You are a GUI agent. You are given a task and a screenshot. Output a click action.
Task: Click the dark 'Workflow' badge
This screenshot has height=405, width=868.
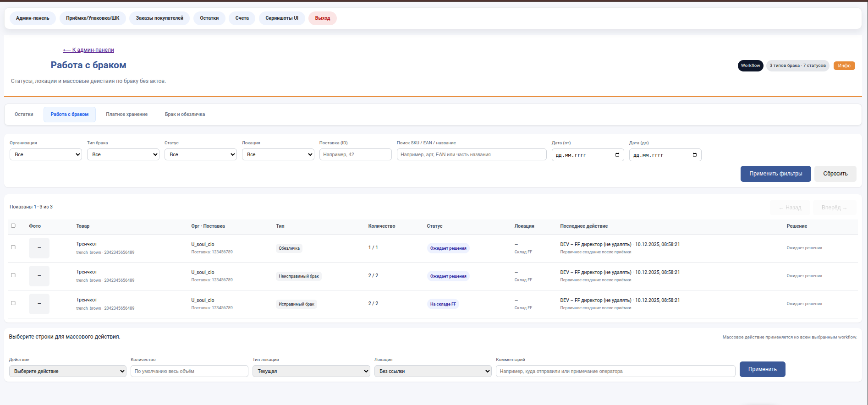point(750,66)
